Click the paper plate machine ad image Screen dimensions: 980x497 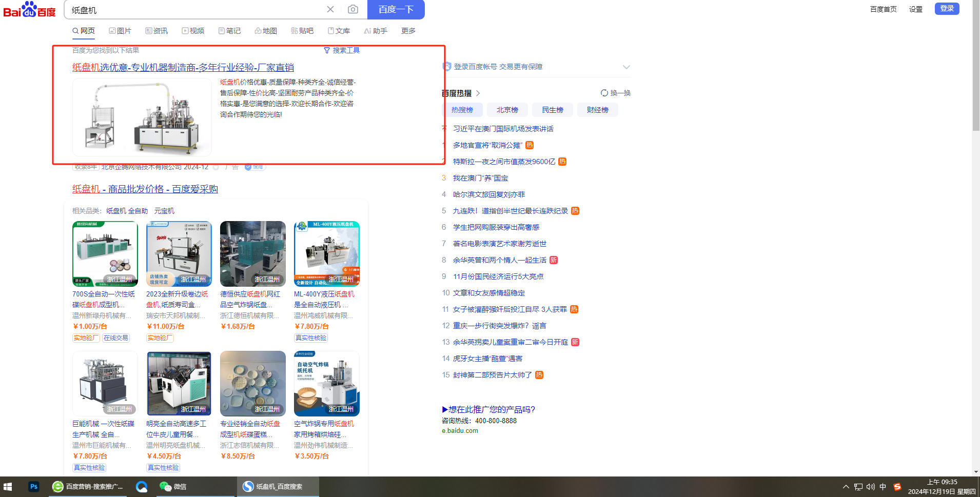(142, 117)
